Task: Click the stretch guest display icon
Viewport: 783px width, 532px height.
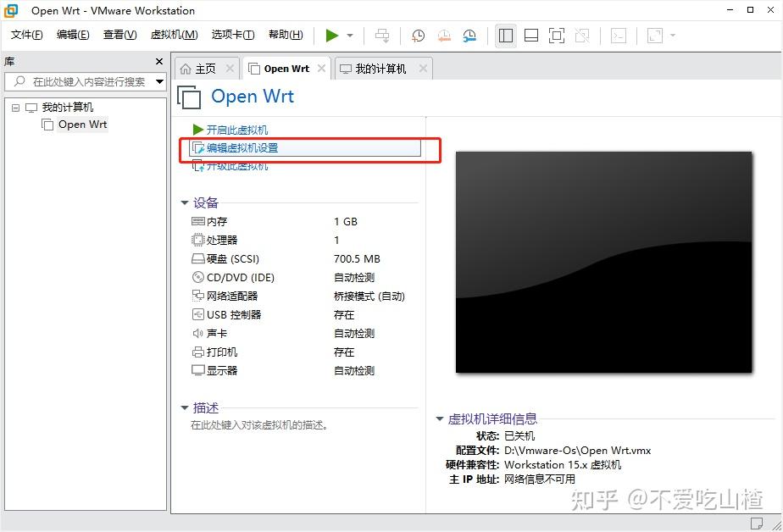Action: [x=655, y=36]
